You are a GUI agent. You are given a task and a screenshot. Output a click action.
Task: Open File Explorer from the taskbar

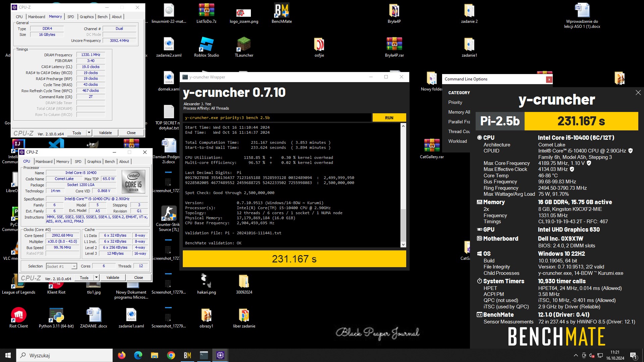pos(154,355)
